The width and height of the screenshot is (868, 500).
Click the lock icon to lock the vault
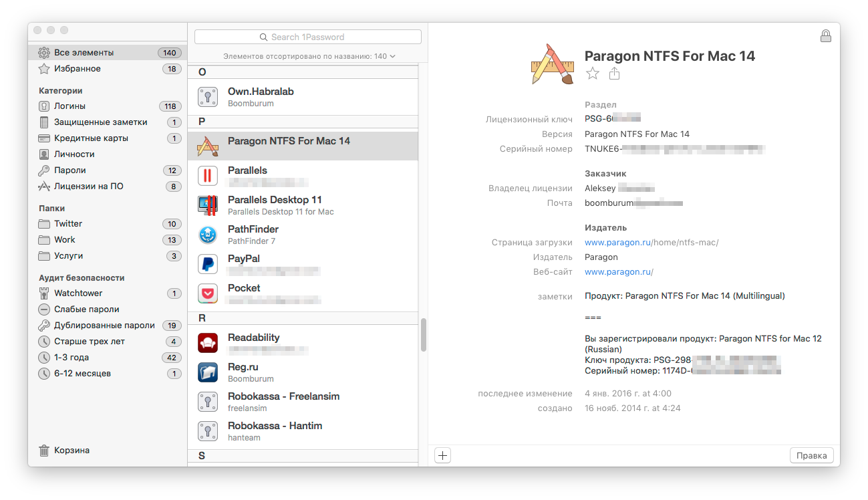tap(826, 36)
